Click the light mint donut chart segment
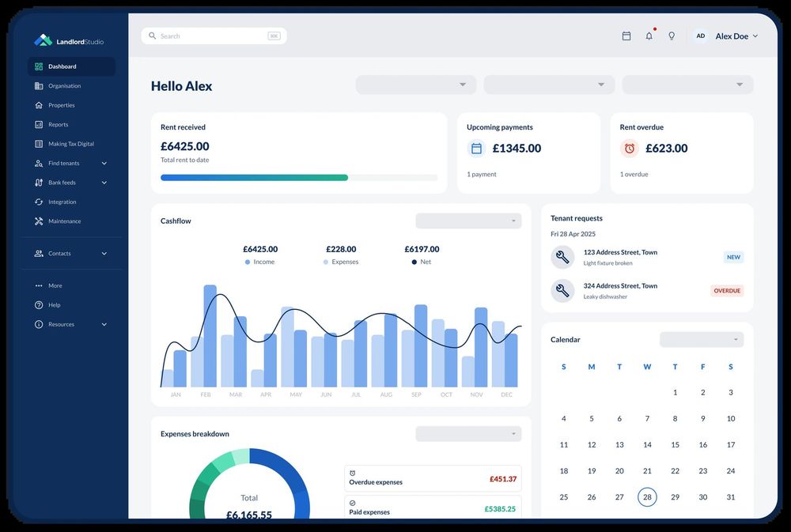791x532 pixels. (x=241, y=455)
